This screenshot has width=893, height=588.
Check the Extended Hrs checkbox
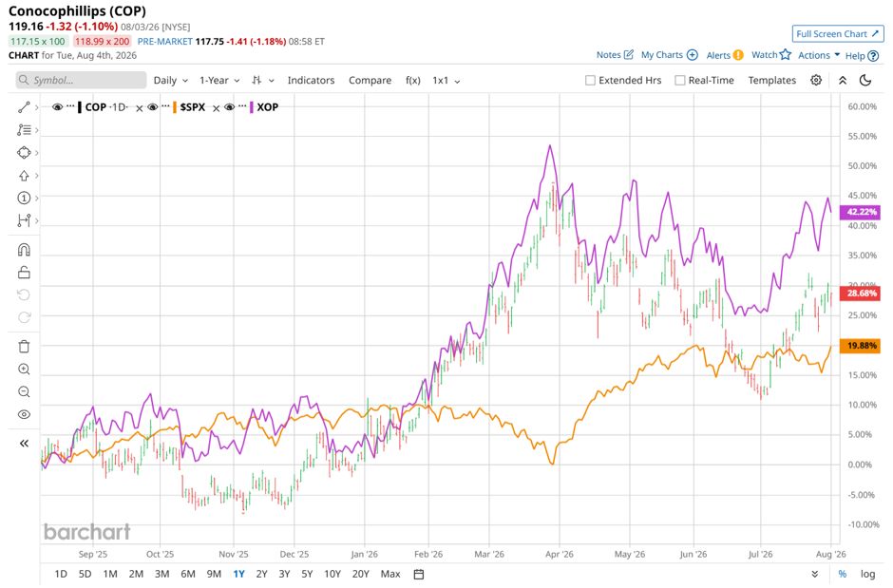pyautogui.click(x=590, y=80)
